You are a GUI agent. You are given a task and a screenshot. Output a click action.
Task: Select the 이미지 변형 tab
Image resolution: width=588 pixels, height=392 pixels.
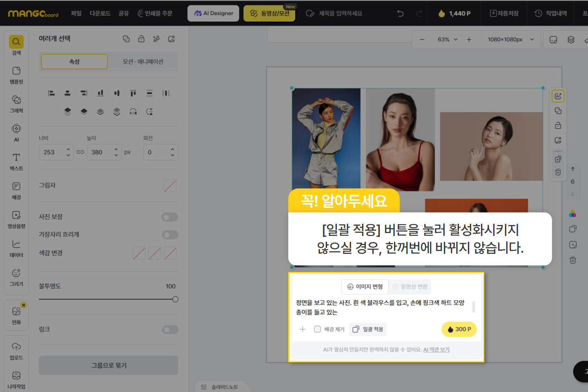(x=365, y=287)
